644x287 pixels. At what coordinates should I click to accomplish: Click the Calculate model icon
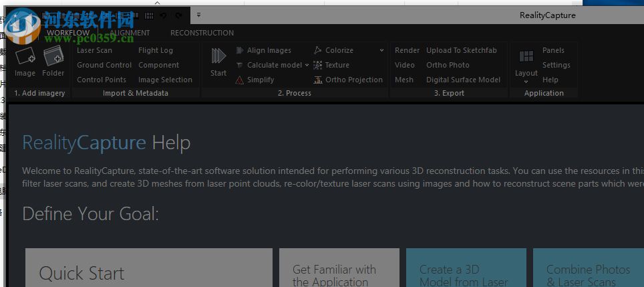tap(239, 65)
